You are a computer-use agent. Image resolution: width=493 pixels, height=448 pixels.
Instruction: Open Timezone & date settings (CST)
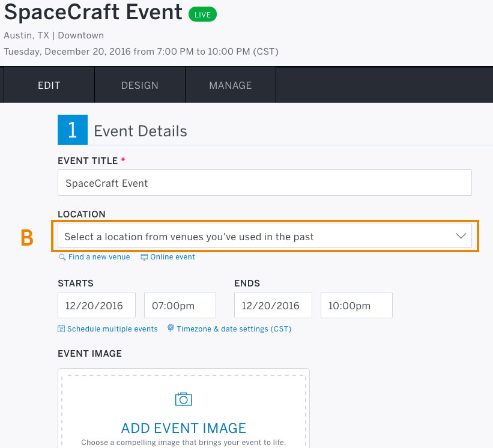(234, 329)
